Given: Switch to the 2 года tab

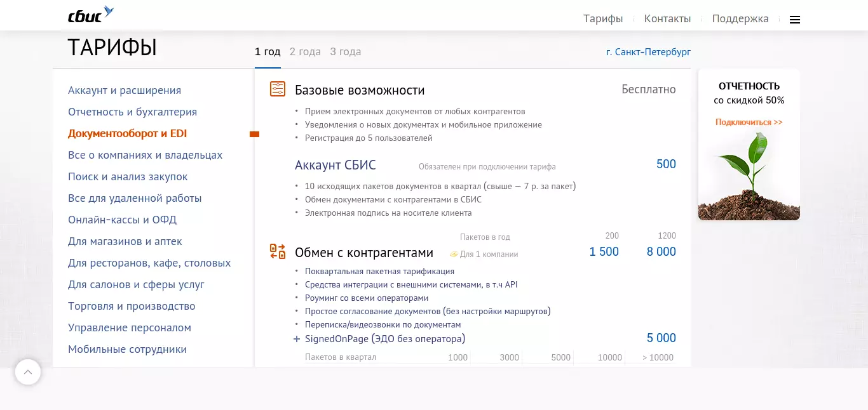Looking at the screenshot, I should 305,51.
